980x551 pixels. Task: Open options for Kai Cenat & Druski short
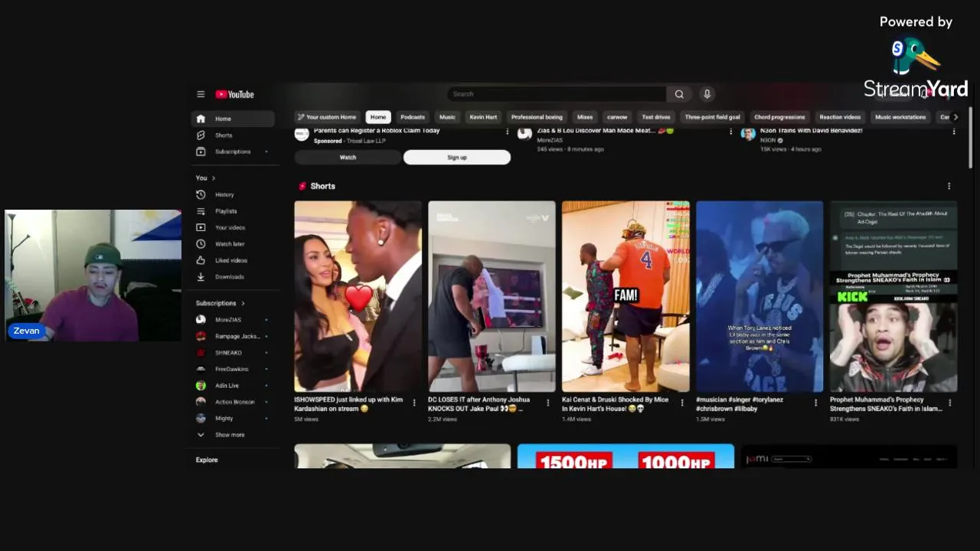(681, 403)
